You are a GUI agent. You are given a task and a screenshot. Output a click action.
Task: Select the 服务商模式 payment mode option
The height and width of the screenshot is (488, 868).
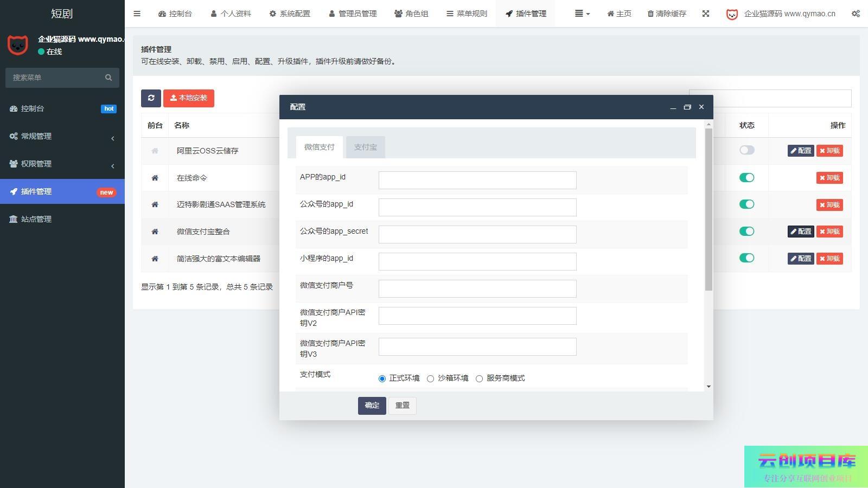[x=480, y=378]
